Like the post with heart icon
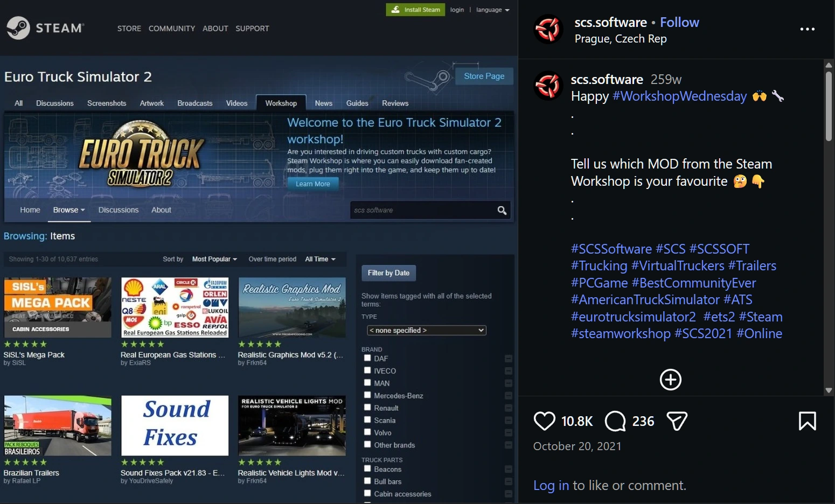Viewport: 835px width, 504px height. tap(544, 421)
